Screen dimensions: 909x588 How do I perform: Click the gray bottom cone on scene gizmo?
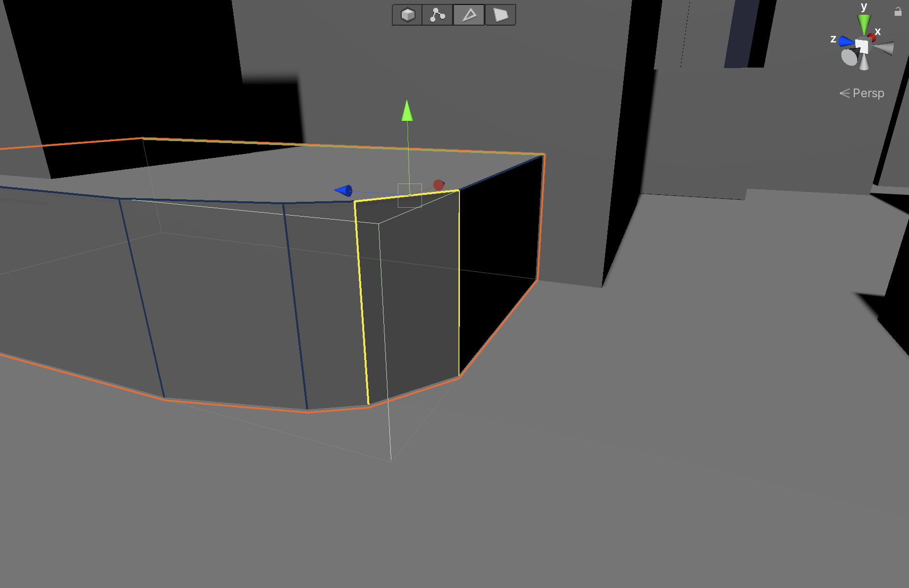(x=864, y=62)
